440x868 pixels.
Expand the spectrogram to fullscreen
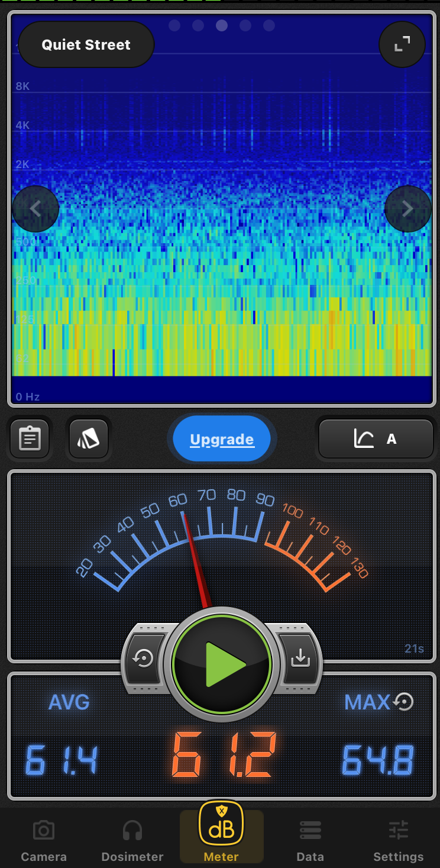(x=402, y=44)
